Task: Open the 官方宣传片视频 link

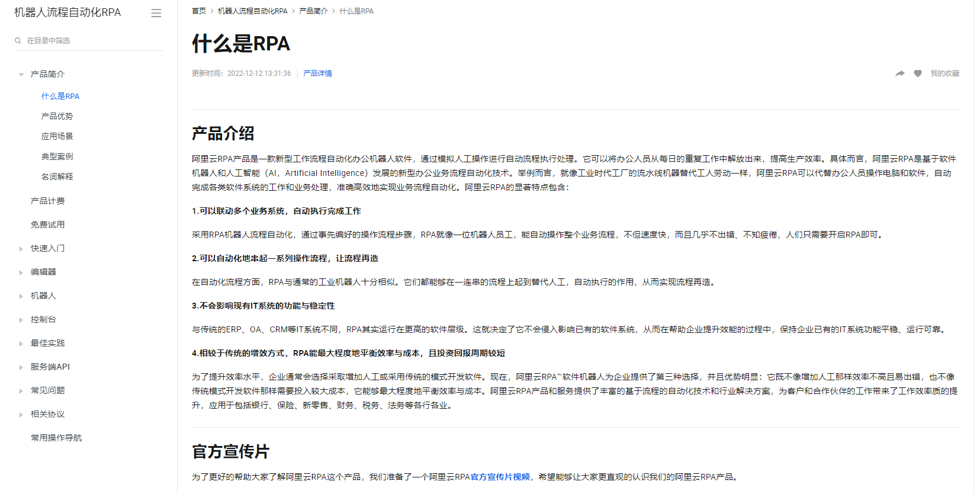Action: [500, 477]
